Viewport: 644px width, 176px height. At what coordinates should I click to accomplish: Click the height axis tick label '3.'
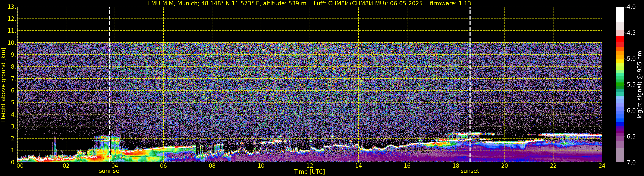(13, 127)
